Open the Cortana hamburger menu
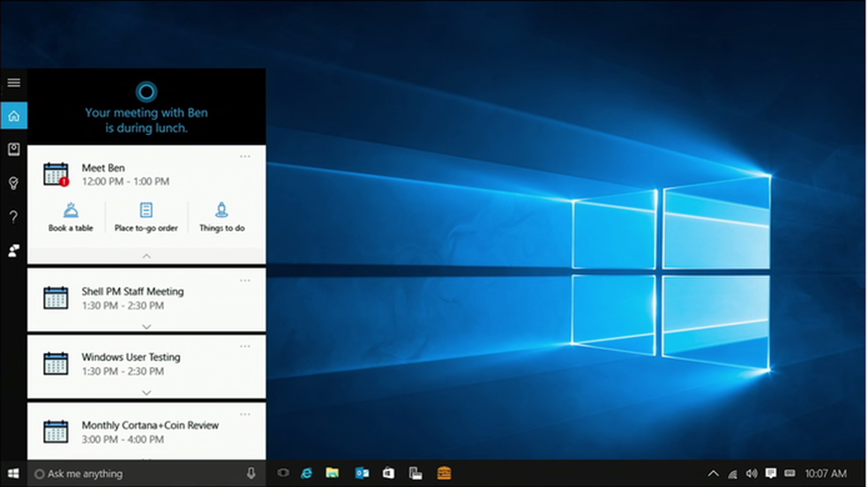Viewport: 868px width, 487px height. tap(14, 83)
